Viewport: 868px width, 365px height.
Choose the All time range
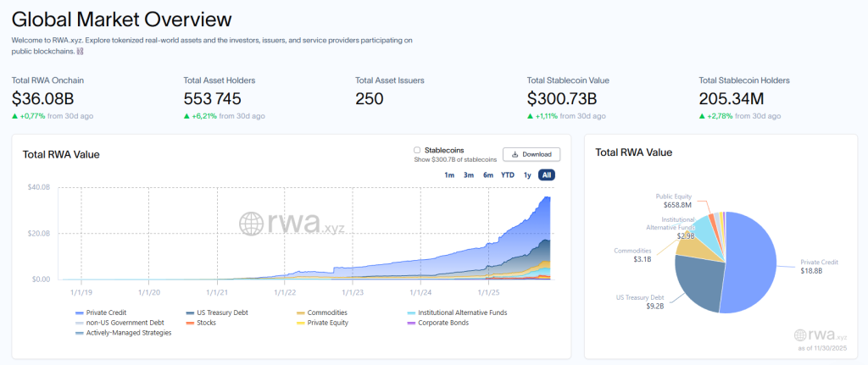click(x=547, y=174)
